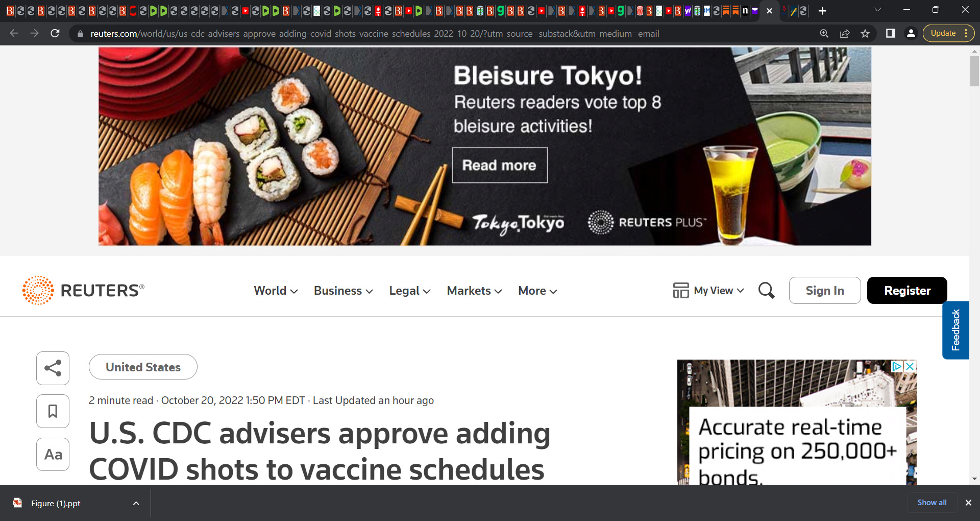The image size is (980, 521).
Task: Click the Reuters logo
Action: click(x=83, y=291)
